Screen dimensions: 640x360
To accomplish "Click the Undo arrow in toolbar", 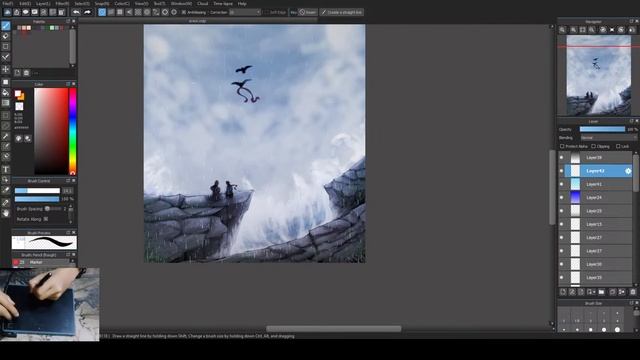I will 76,12.
